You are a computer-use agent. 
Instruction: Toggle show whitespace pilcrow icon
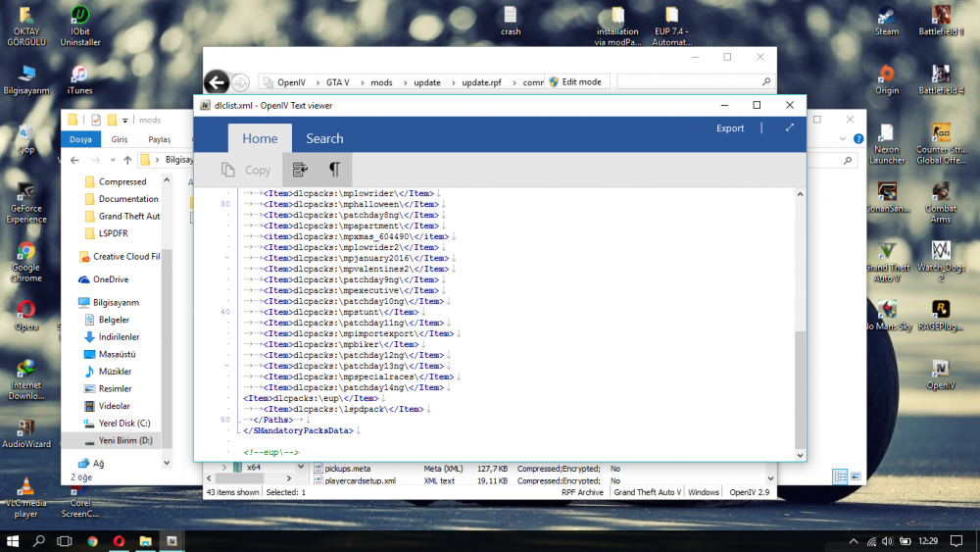(334, 170)
